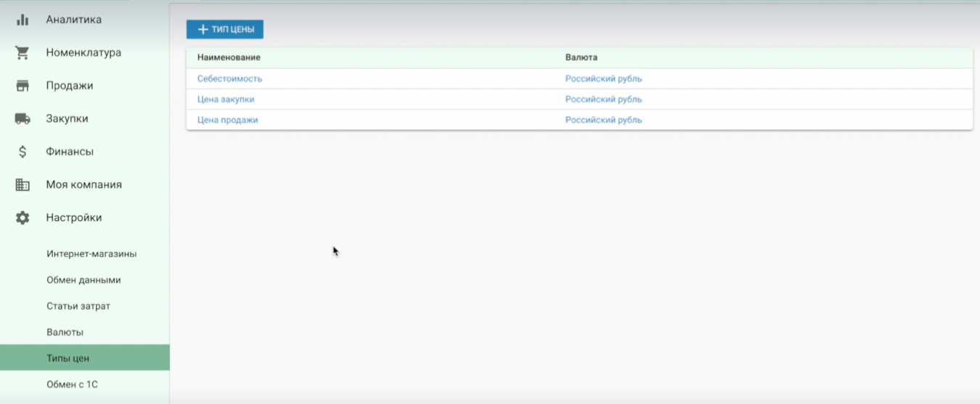Image resolution: width=980 pixels, height=404 pixels.
Task: Click the Продажи store icon
Action: point(23,86)
